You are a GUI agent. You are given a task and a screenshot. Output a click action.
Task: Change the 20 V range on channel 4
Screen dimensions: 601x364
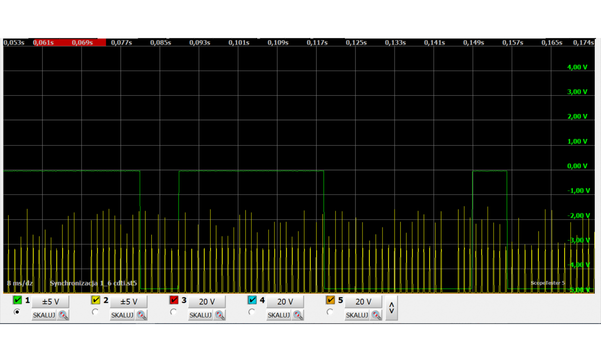[285, 302]
